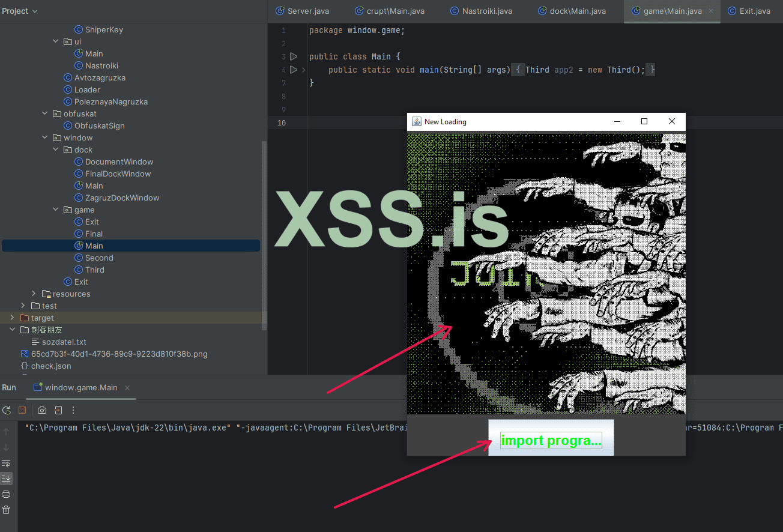
Task: Open the Run toolbar more options menu
Action: click(73, 411)
